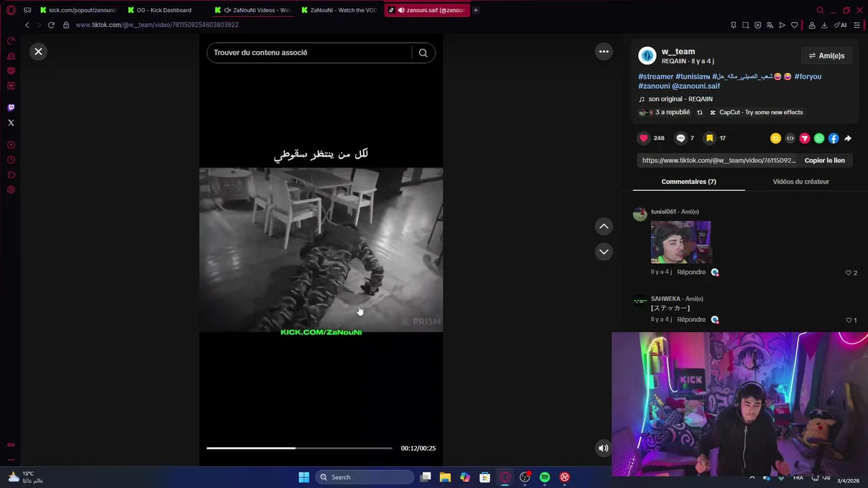Take snapshot with browser capture icon
Screen dimensions: 868x488
[745, 25]
